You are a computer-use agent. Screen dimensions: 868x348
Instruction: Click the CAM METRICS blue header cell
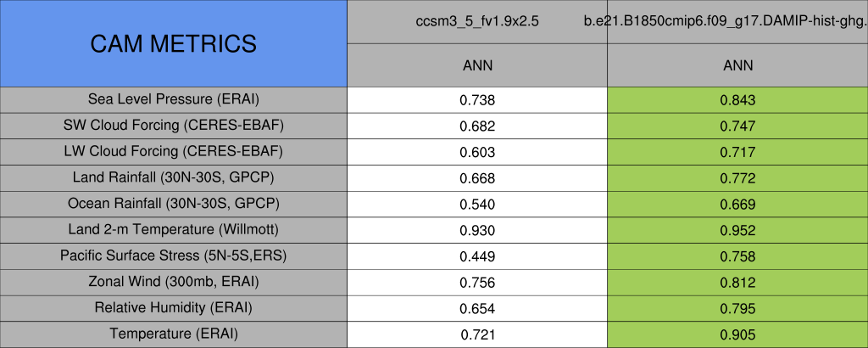coord(173,43)
